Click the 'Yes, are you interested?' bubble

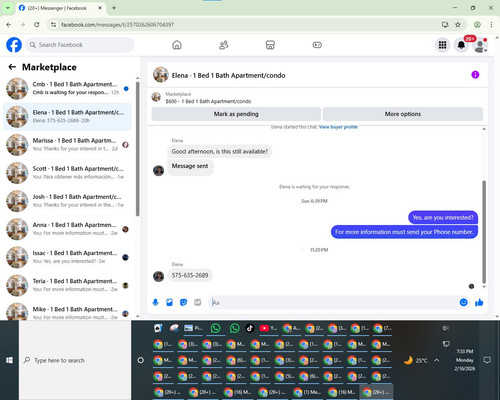click(443, 218)
